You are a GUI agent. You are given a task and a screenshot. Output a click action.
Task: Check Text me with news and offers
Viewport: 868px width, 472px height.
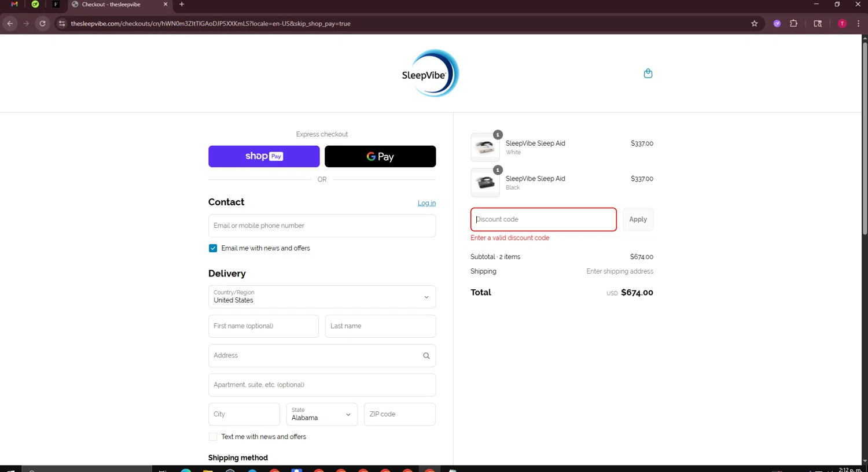[x=213, y=437]
